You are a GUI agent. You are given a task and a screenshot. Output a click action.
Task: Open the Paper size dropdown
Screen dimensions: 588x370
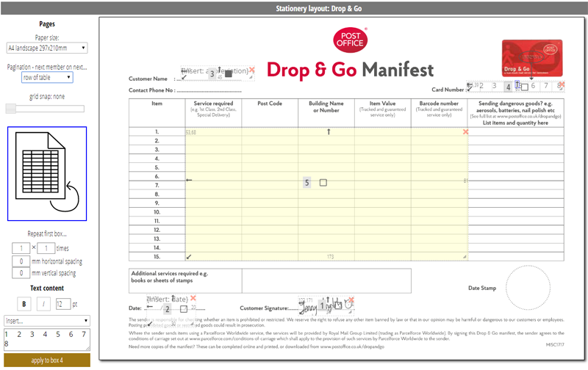[x=47, y=48]
